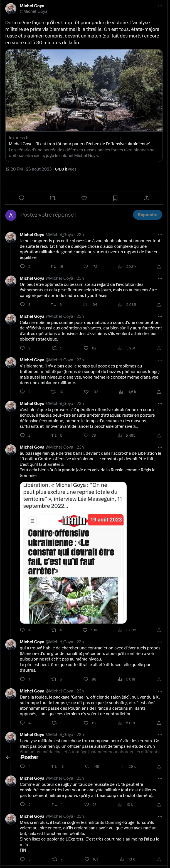Screen dimensions: 170x868
Task: Bookmark the main tweet
Action: click(115, 198)
